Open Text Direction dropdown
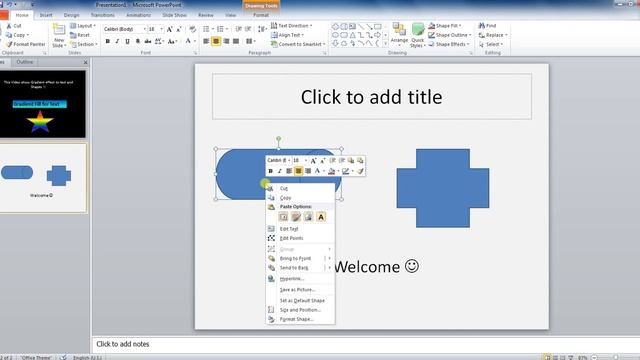This screenshot has height=360, width=640. (291, 26)
